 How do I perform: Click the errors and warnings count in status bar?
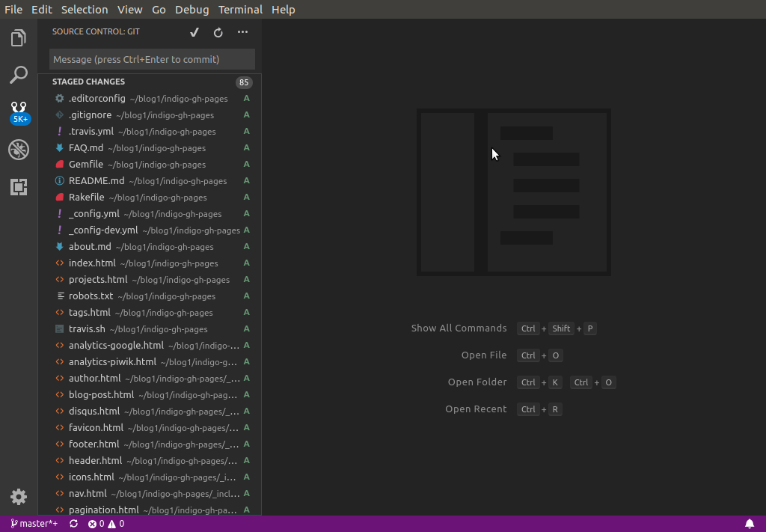click(106, 524)
